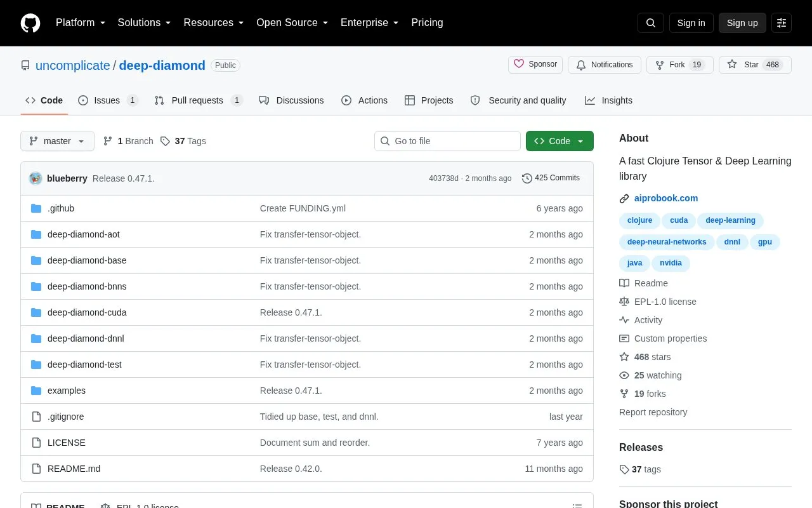Expand the Solutions menu
Image resolution: width=812 pixels, height=508 pixels.
click(x=145, y=23)
